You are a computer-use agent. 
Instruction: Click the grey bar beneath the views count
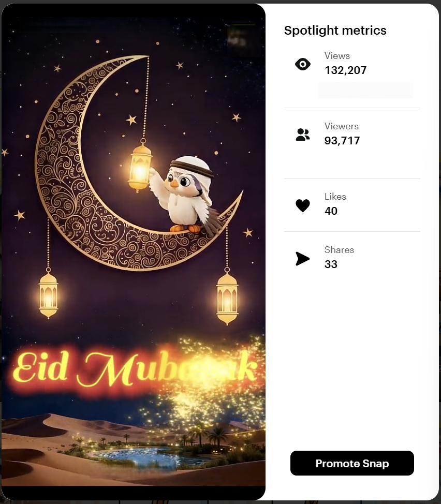365,90
